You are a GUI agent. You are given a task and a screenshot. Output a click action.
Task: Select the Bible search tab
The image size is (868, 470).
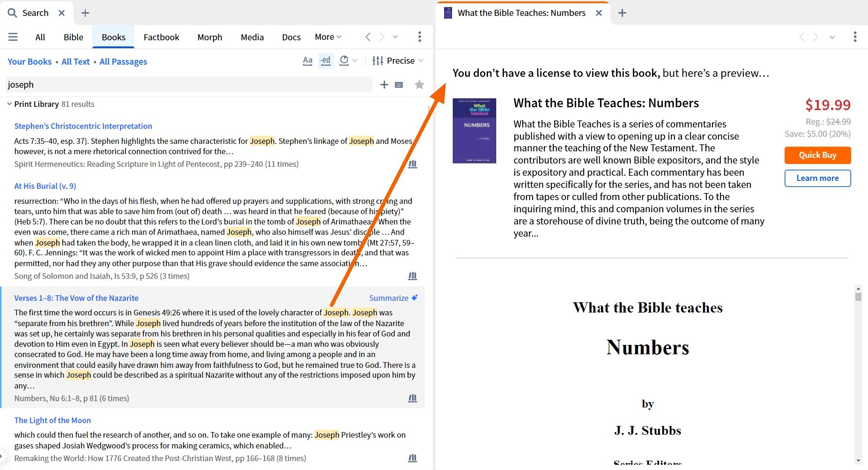coord(74,37)
